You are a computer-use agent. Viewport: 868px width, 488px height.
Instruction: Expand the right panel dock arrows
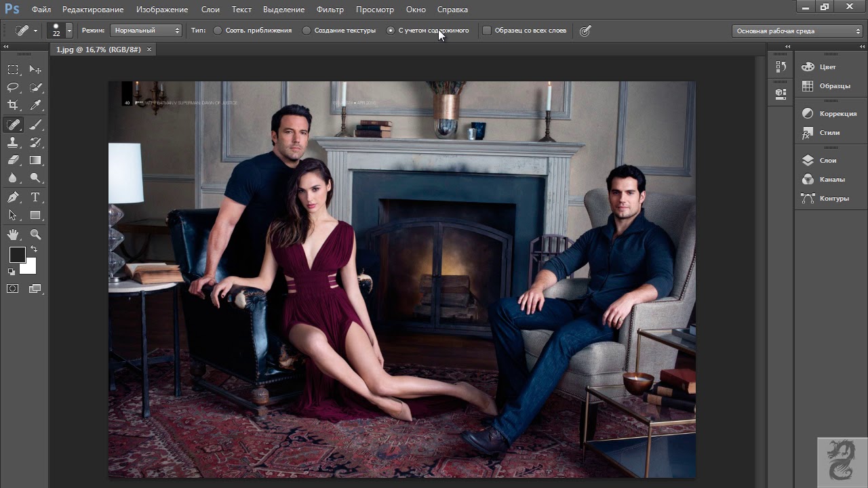coord(861,47)
